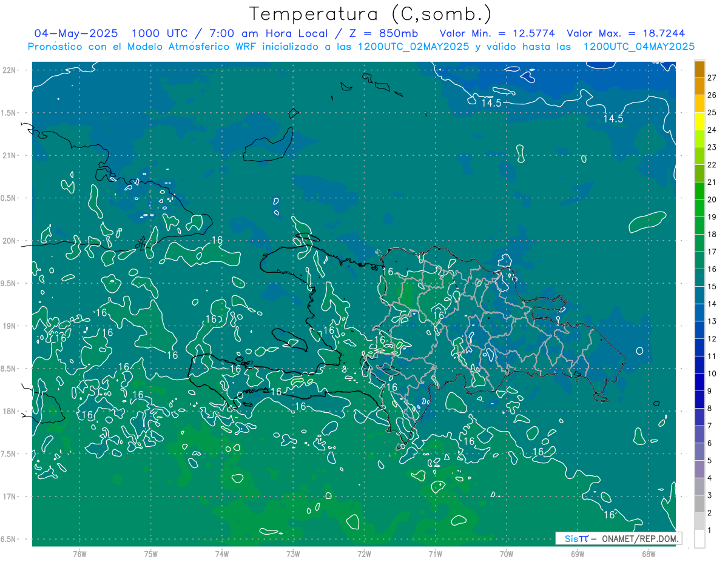Click the '1000 UTC' time label
728x562 pixels.
pos(160,33)
